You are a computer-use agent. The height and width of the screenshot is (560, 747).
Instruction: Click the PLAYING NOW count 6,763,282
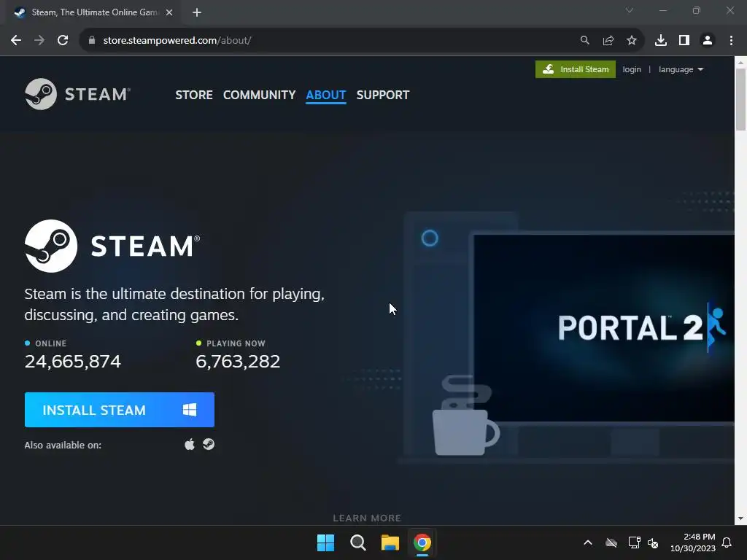[x=238, y=362]
